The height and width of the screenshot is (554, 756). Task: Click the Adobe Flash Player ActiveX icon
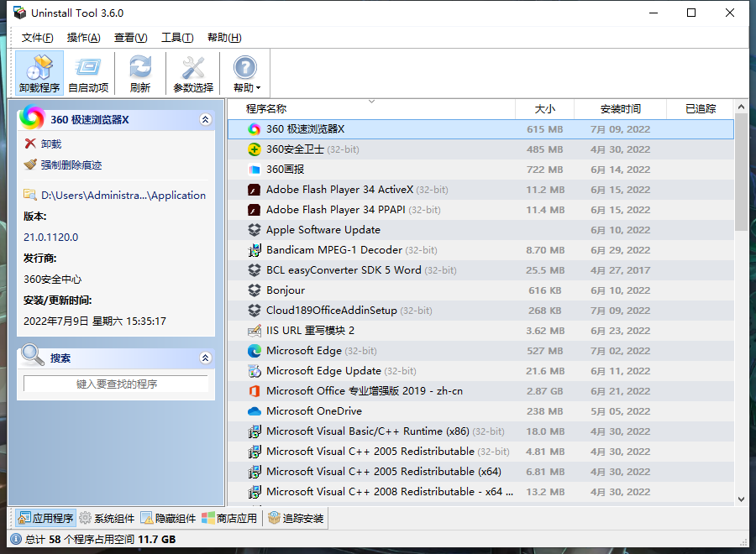pos(255,190)
